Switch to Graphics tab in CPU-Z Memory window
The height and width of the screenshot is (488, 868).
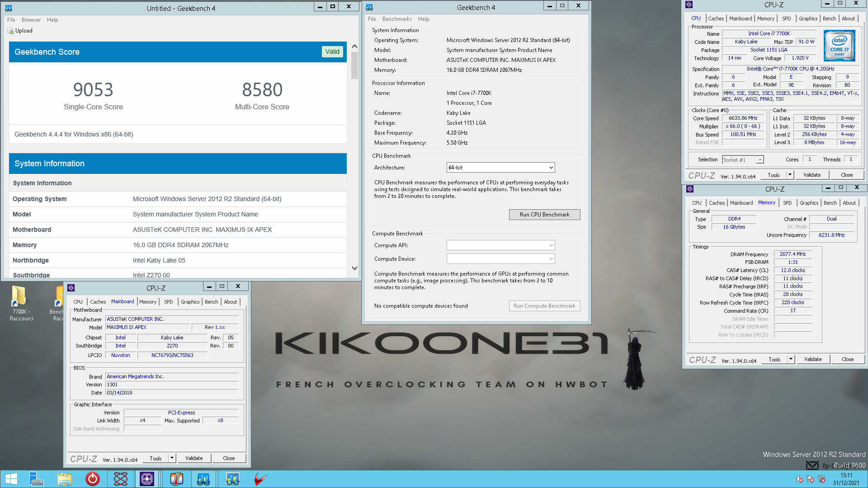(809, 203)
